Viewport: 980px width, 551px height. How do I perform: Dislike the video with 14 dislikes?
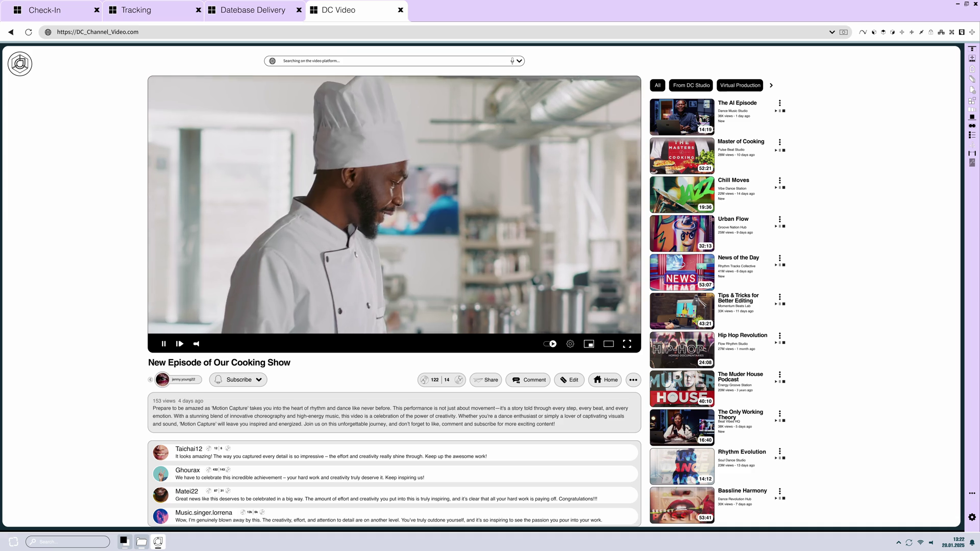click(x=458, y=380)
